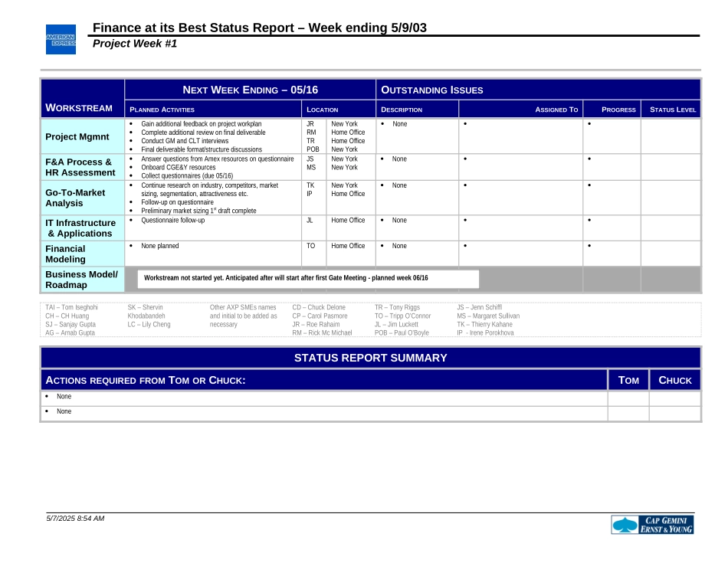The width and height of the screenshot is (728, 563).
Task: Select the 'Go-To-Market Analysis' workstream cell
Action: click(x=83, y=198)
